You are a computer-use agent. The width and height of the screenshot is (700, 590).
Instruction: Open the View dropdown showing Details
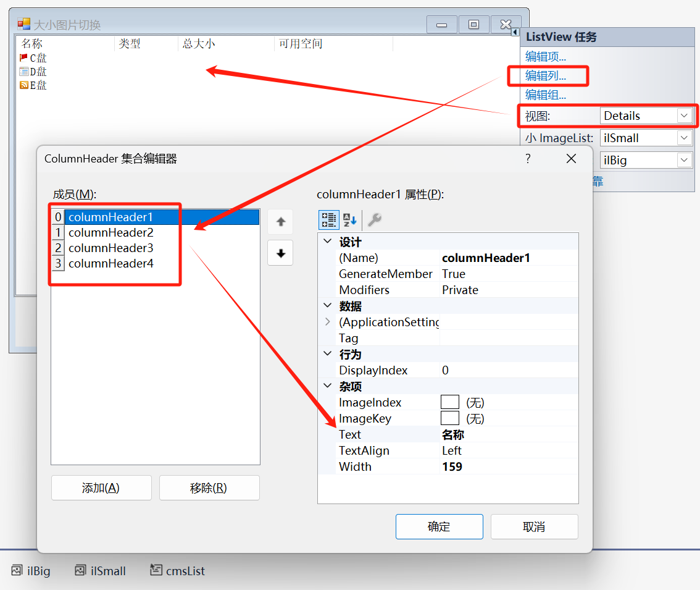[x=683, y=116]
